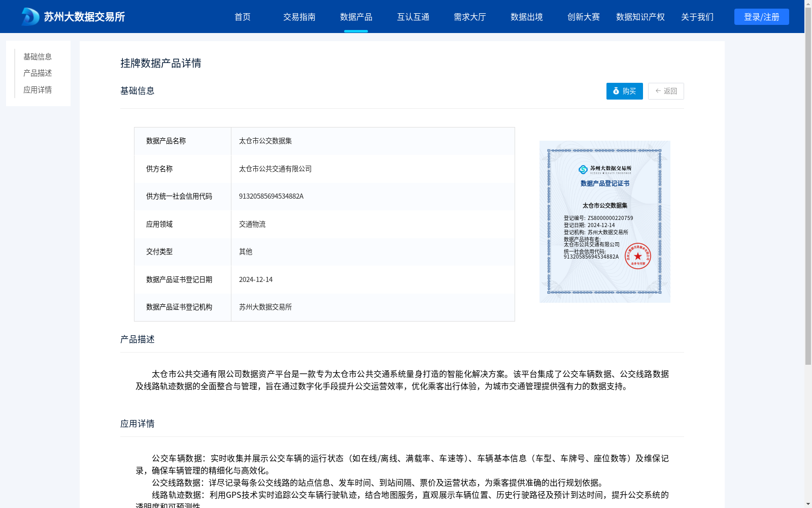The image size is (812, 508).
Task: Click the red seal on the certificate
Action: tap(638, 256)
